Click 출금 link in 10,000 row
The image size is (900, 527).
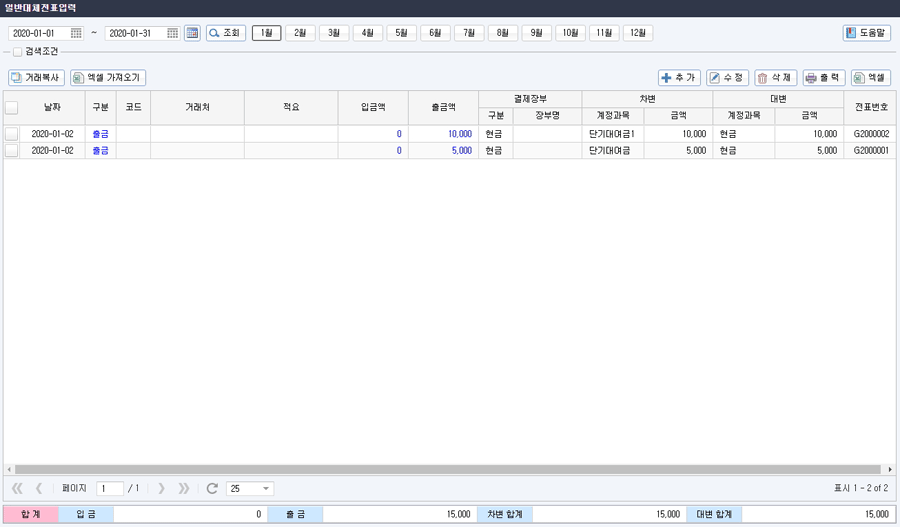pyautogui.click(x=100, y=134)
